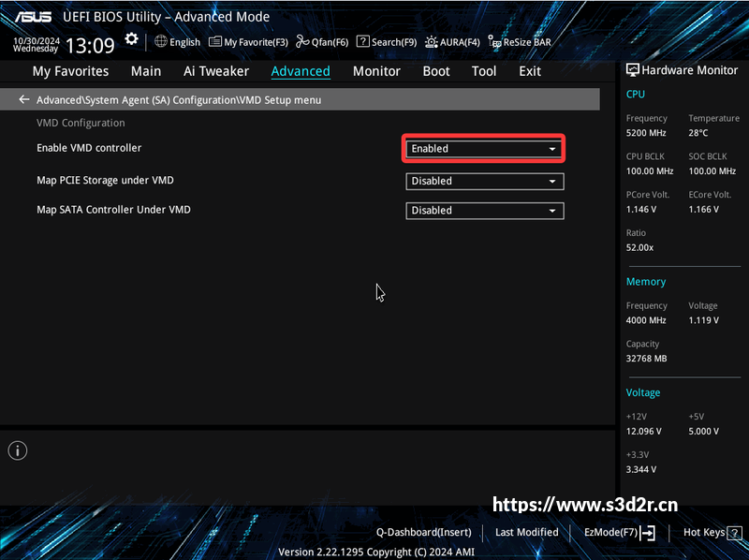Expand Map SATA Controller Under VMD dropdown
This screenshot has width=749, height=560.
(484, 211)
